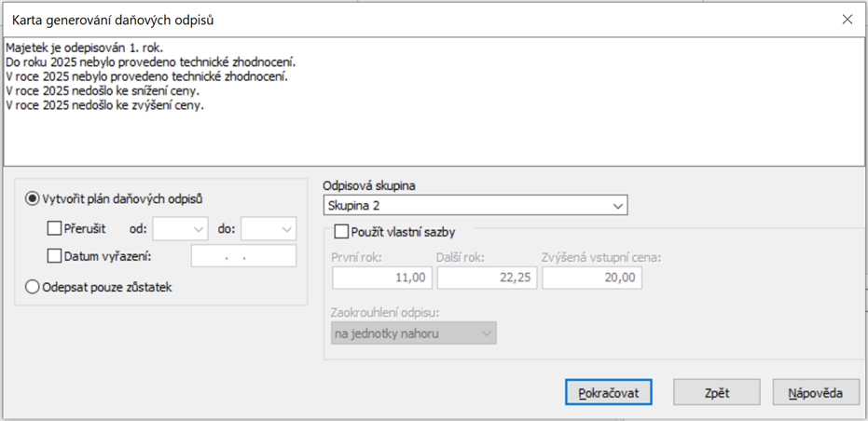Go back using the Zpět button
Screen dimensions: 868x421
click(x=717, y=392)
